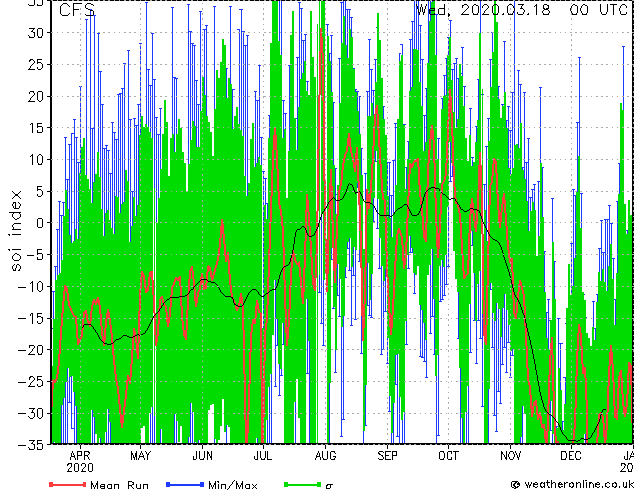Click the y-axis value '-35'
This screenshot has width=634, height=490.
(32, 444)
